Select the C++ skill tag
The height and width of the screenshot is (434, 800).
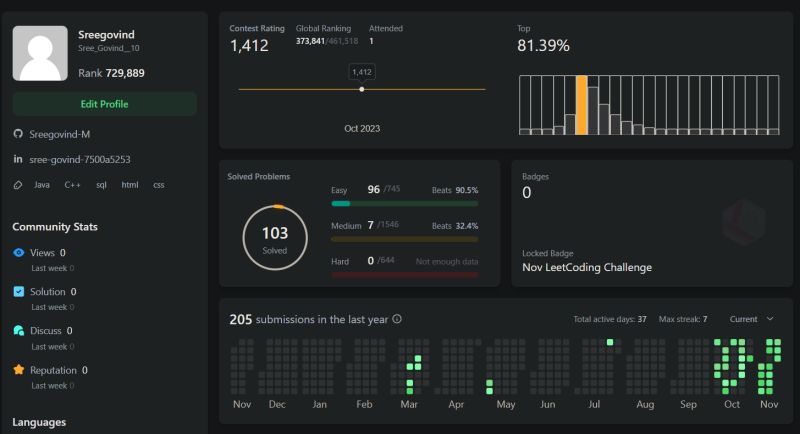[72, 185]
